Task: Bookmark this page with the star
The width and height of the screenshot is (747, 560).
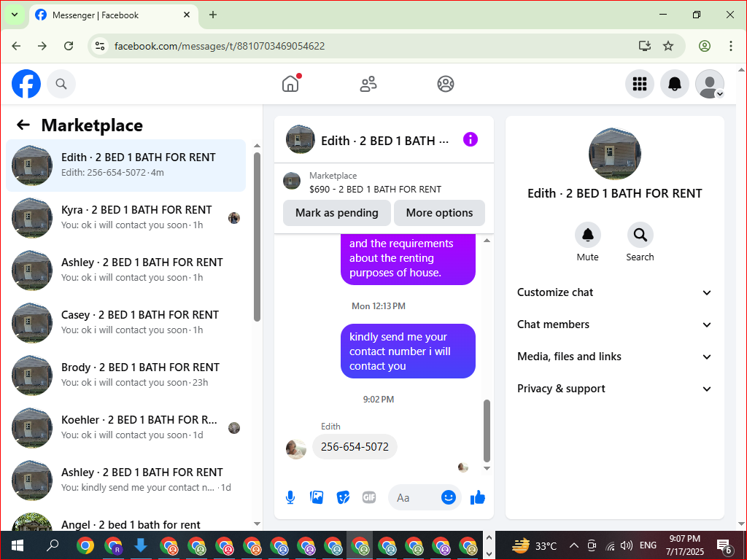Action: [x=668, y=46]
